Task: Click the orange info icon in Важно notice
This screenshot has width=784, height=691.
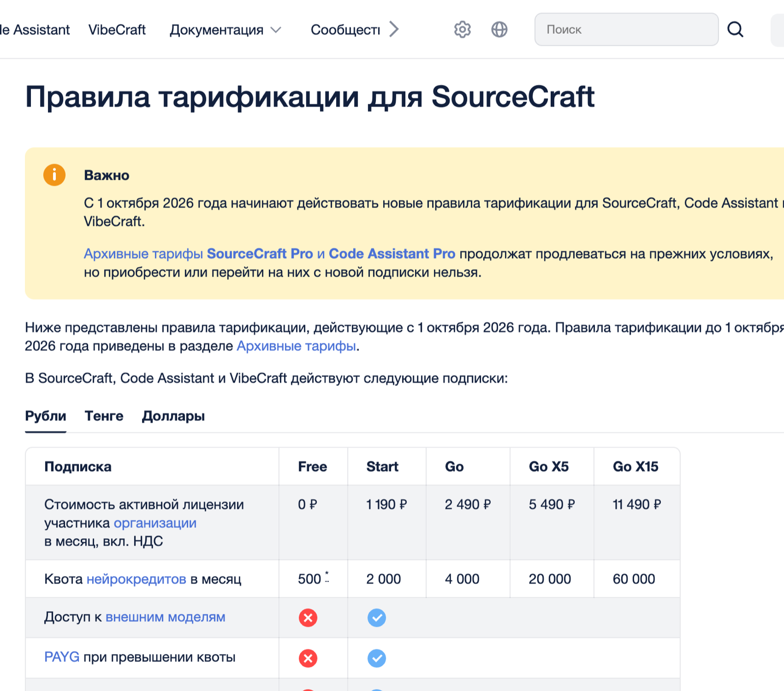Action: click(54, 175)
